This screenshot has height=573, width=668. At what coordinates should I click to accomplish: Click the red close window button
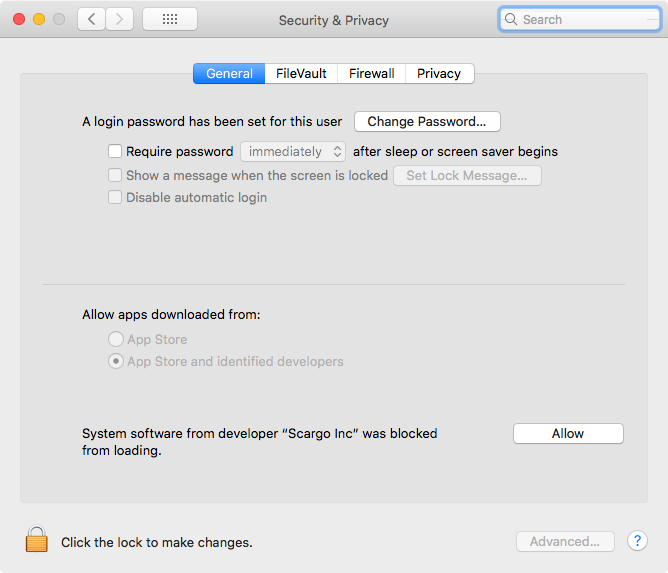(x=19, y=19)
